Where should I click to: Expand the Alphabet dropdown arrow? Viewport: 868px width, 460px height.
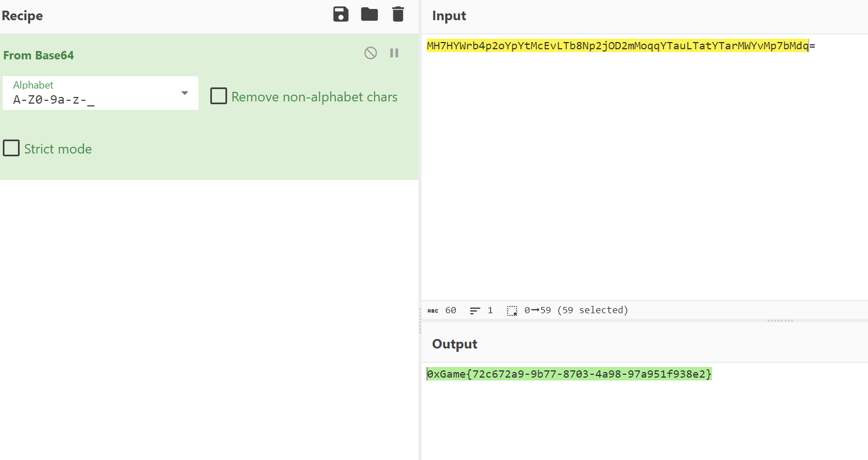pos(184,93)
